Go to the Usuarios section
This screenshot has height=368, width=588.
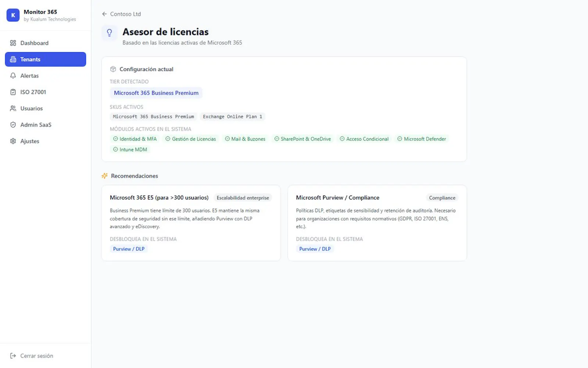[46, 109]
